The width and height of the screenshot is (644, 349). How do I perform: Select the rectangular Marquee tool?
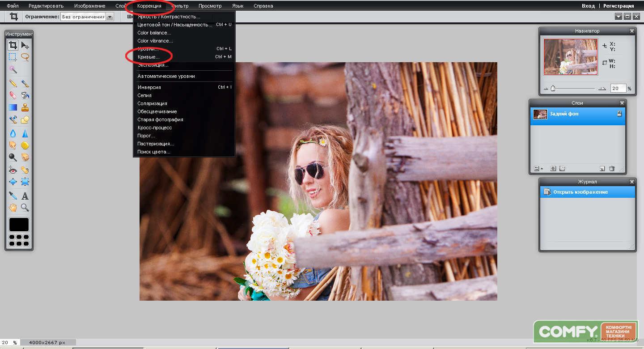coord(13,57)
